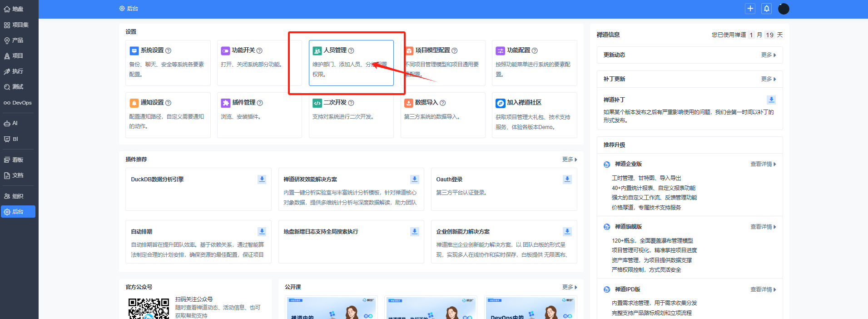
Task: Click help icon next to 二次开发
Action: pos(351,103)
